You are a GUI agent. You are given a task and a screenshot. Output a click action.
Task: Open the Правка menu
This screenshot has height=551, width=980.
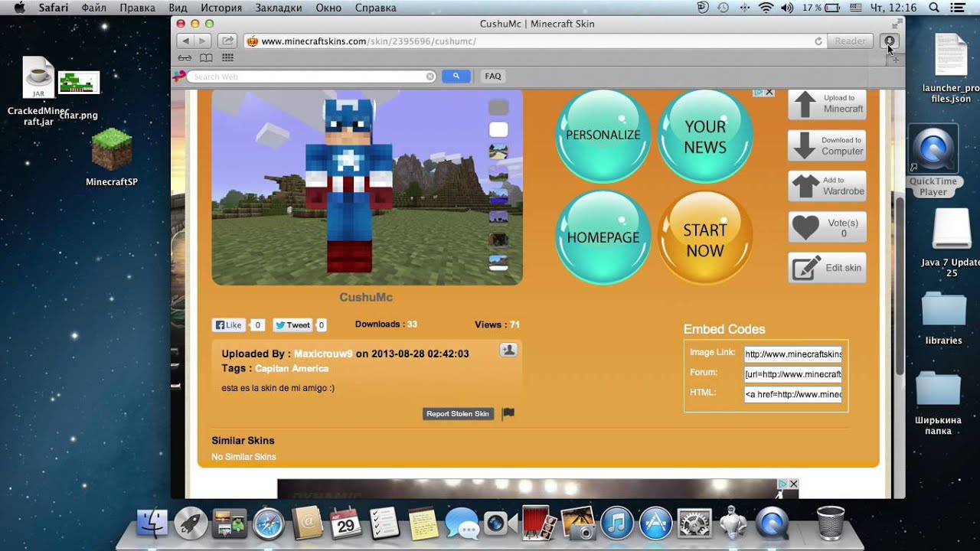(138, 8)
